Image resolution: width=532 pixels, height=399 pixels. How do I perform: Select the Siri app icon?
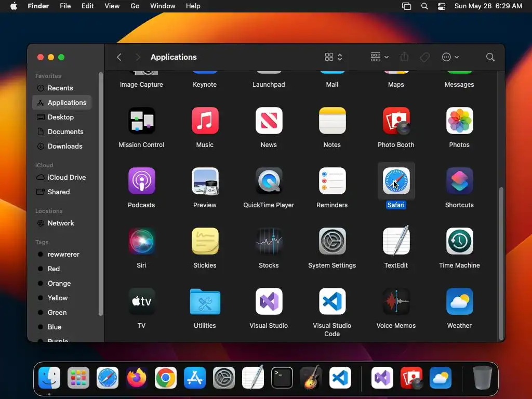pos(141,241)
